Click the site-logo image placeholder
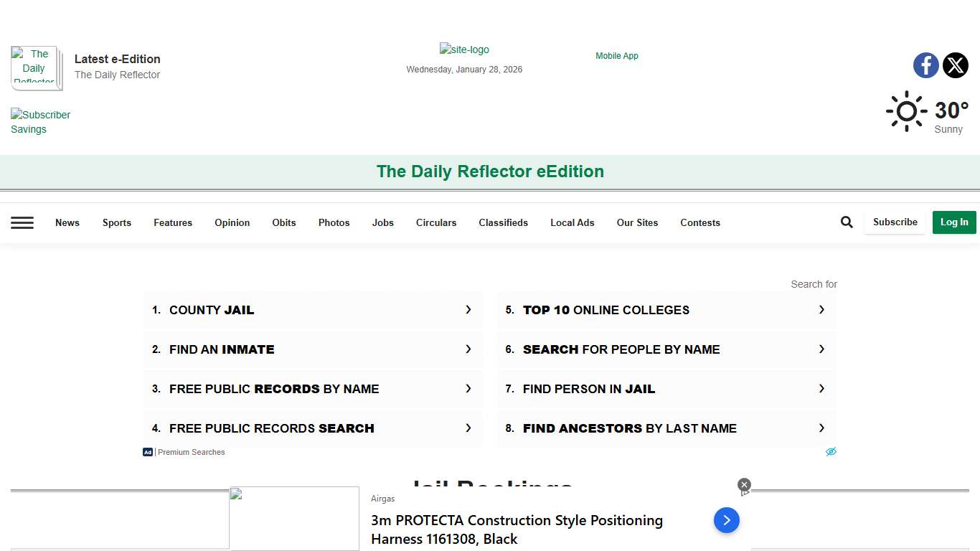Image resolution: width=980 pixels, height=551 pixels. [x=464, y=50]
